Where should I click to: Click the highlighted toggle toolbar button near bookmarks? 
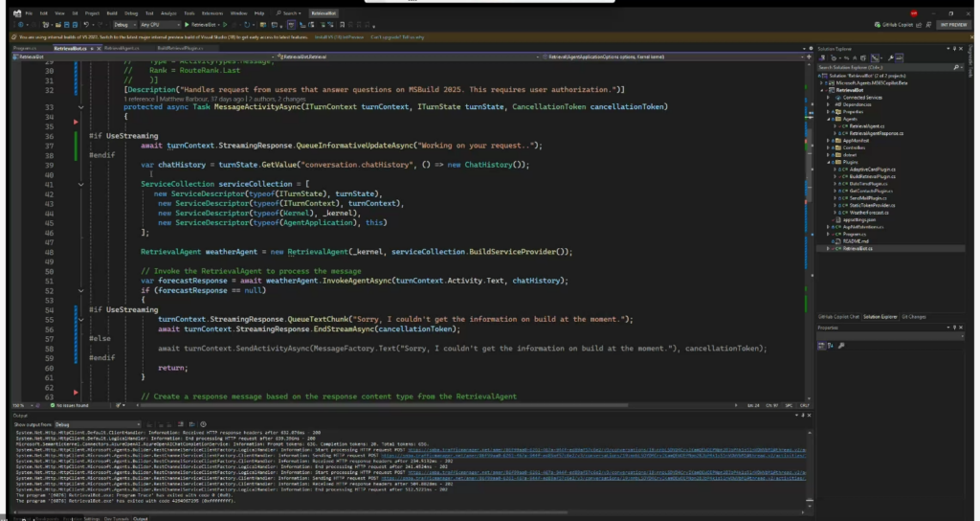pos(291,25)
